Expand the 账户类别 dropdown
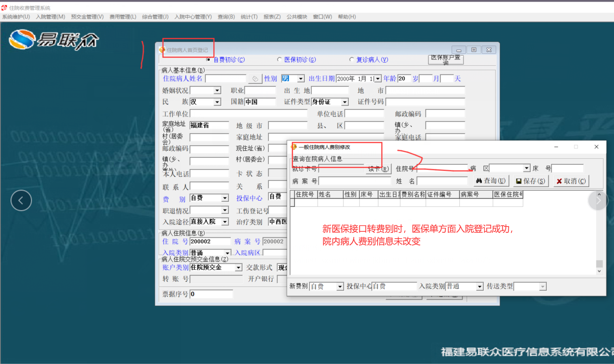Screen dimensions: 614x364 point(238,268)
